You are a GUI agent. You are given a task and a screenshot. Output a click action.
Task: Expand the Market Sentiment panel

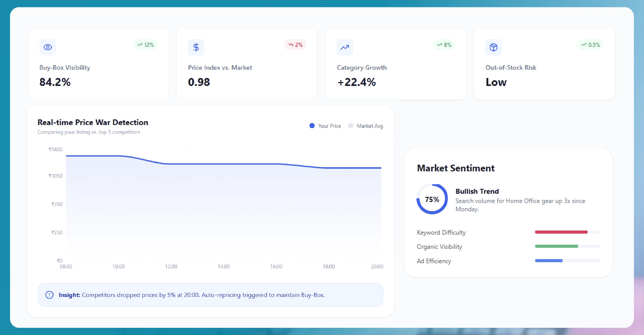[456, 168]
